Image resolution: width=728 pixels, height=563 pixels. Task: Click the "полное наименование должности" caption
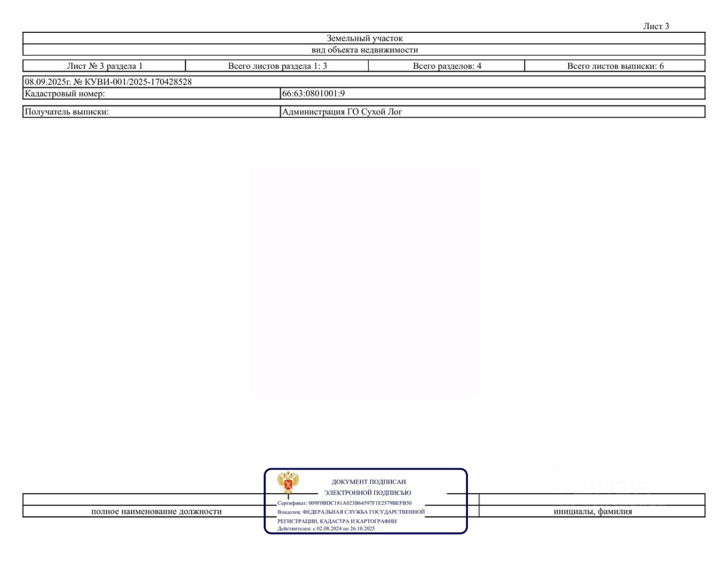pyautogui.click(x=156, y=512)
